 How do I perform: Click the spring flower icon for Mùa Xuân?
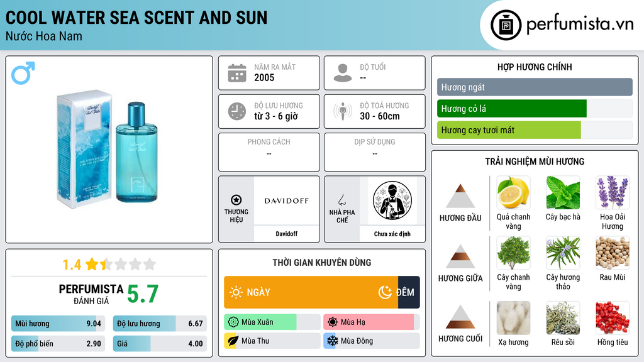[233, 322]
